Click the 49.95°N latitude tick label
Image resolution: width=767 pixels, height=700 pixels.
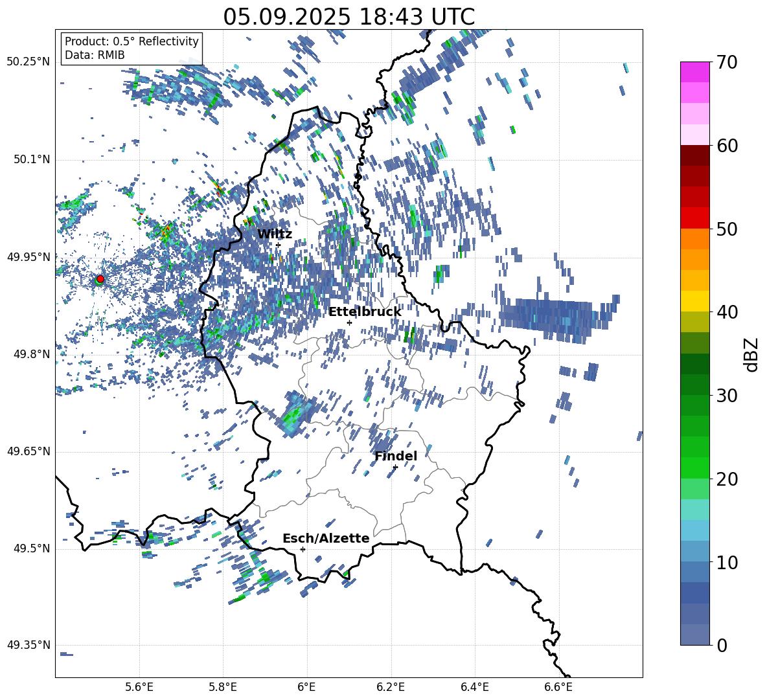[28, 256]
